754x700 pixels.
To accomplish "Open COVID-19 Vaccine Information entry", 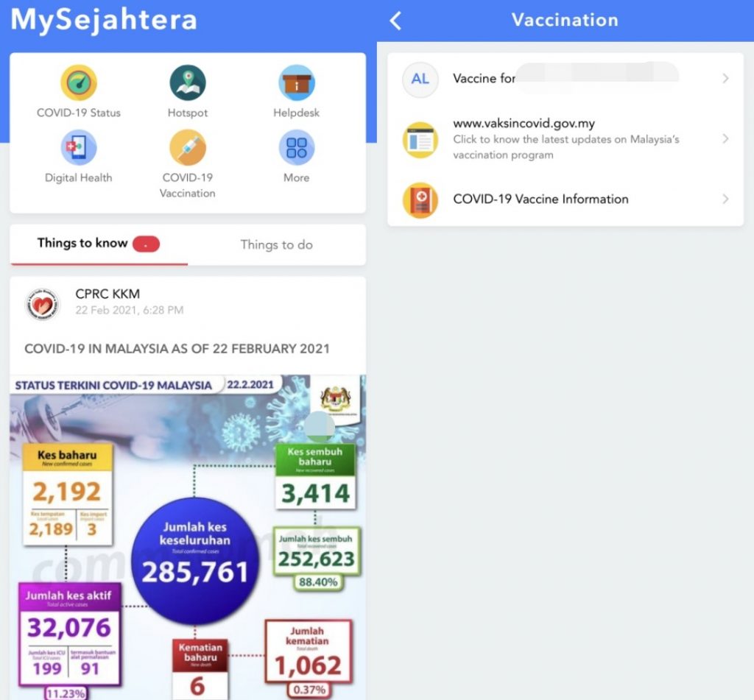I will [565, 199].
